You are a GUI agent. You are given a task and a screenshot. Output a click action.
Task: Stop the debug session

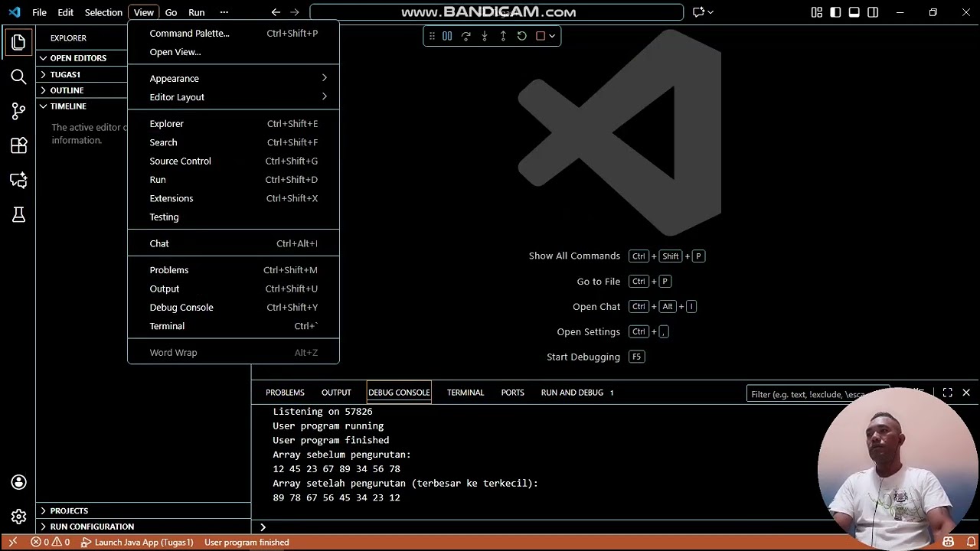point(541,36)
